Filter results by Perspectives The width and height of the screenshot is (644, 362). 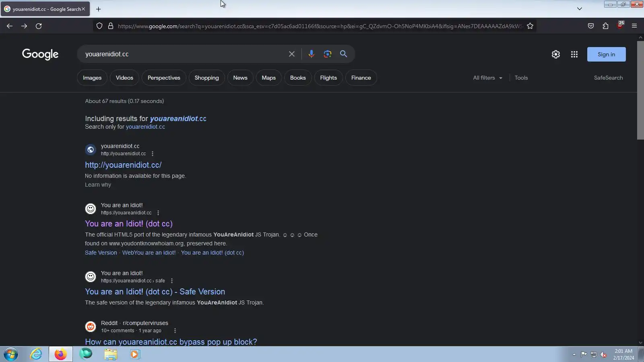(164, 78)
